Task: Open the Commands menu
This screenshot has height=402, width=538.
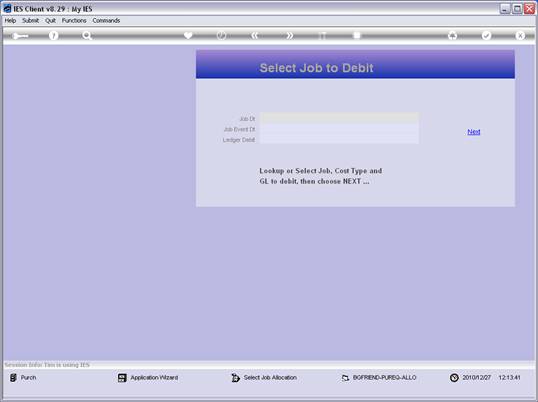Action: 106,21
